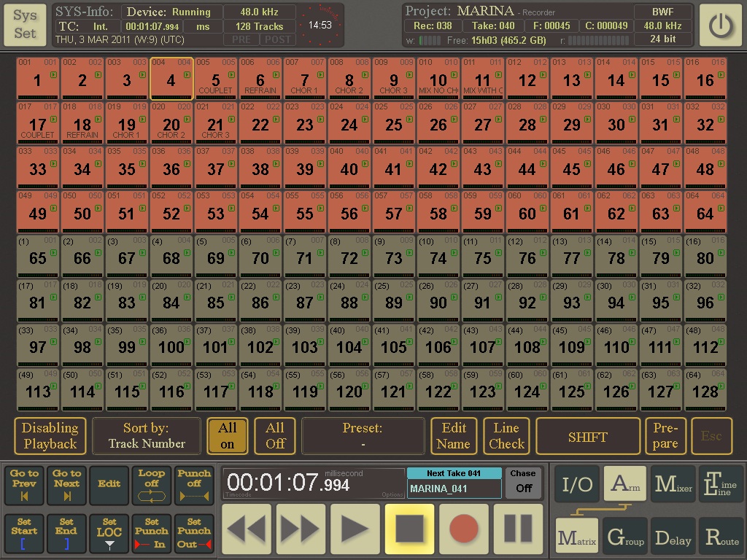Toggle arm on track 1
Screen dimensions: 747x560
[38, 79]
